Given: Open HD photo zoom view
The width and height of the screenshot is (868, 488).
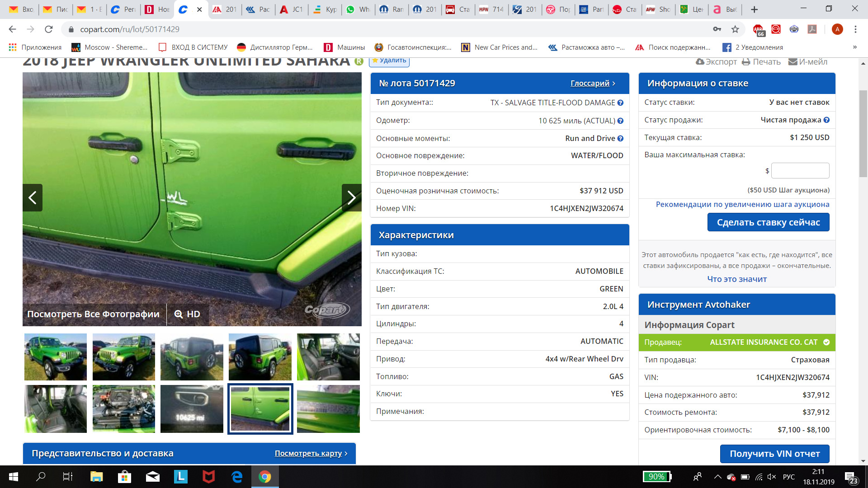Looking at the screenshot, I should [187, 314].
